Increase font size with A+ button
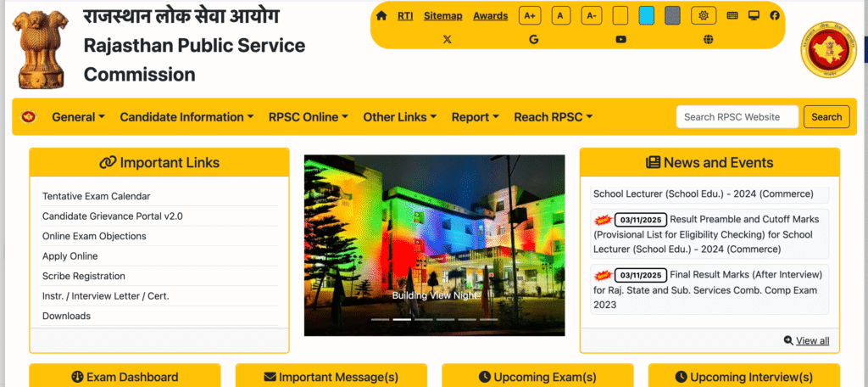Viewport: 868px width, 387px height. (x=530, y=15)
